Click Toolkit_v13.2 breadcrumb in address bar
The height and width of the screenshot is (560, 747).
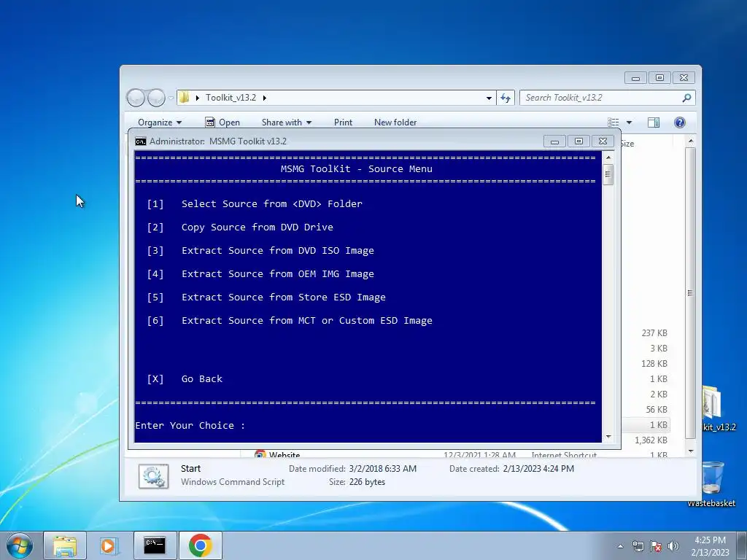coord(231,98)
